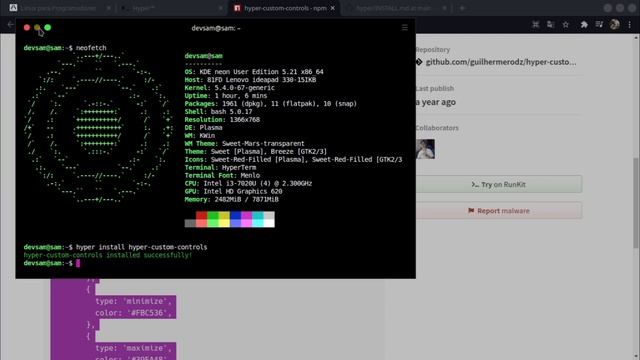Click the 'devsam@sam: ~' terminal title

[216, 28]
